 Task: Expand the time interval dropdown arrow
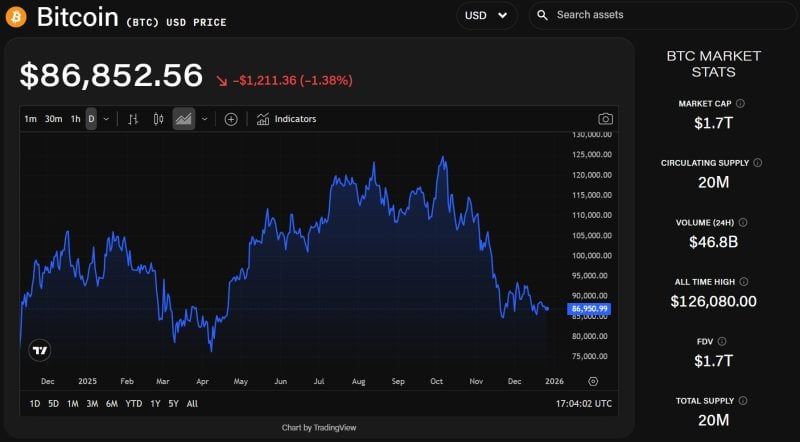click(106, 119)
